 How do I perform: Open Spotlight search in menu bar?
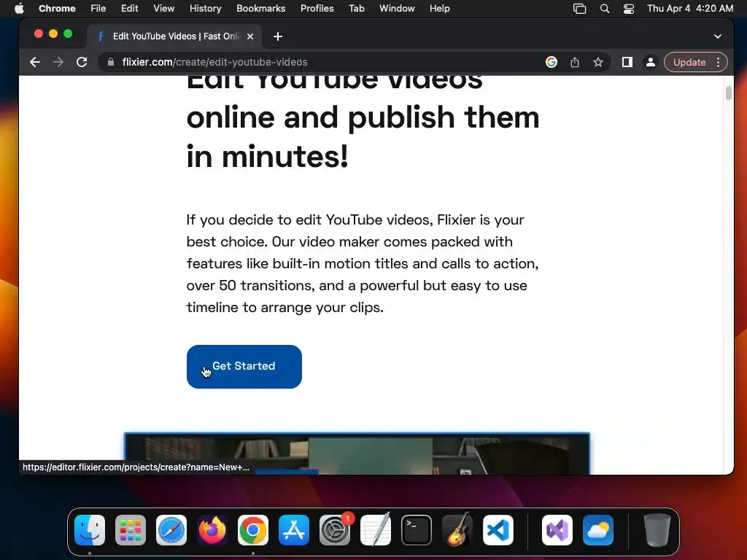click(605, 8)
